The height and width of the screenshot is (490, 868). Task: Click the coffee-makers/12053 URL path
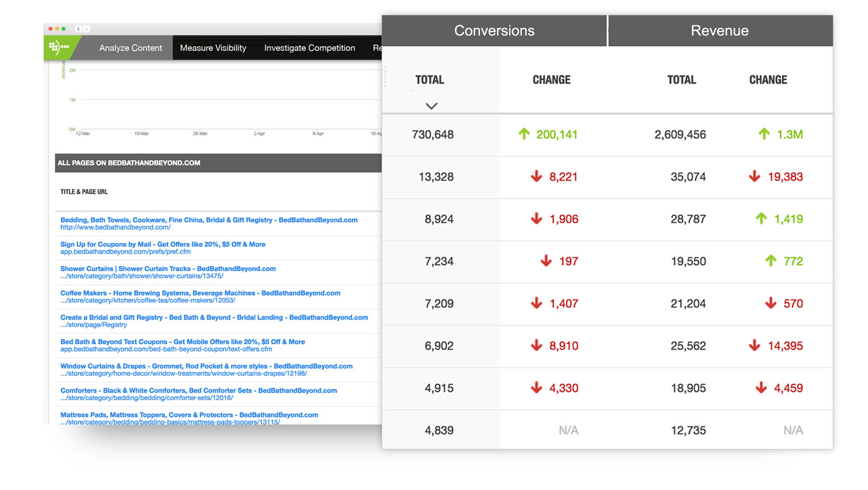tap(148, 300)
